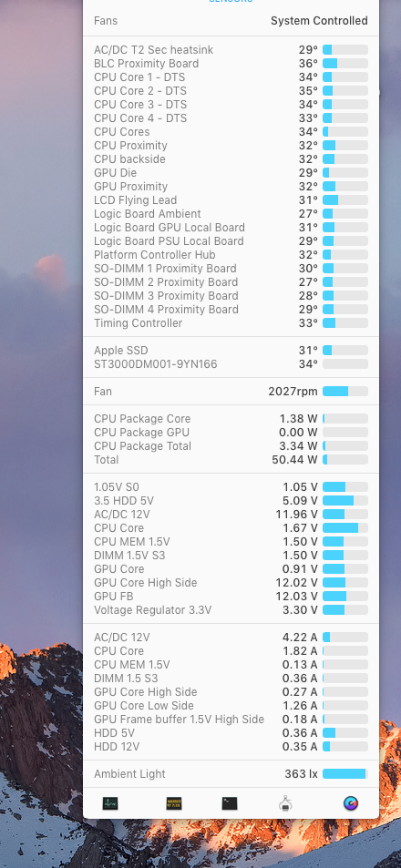
Task: Click the System Controlled fans setting
Action: pos(319,20)
